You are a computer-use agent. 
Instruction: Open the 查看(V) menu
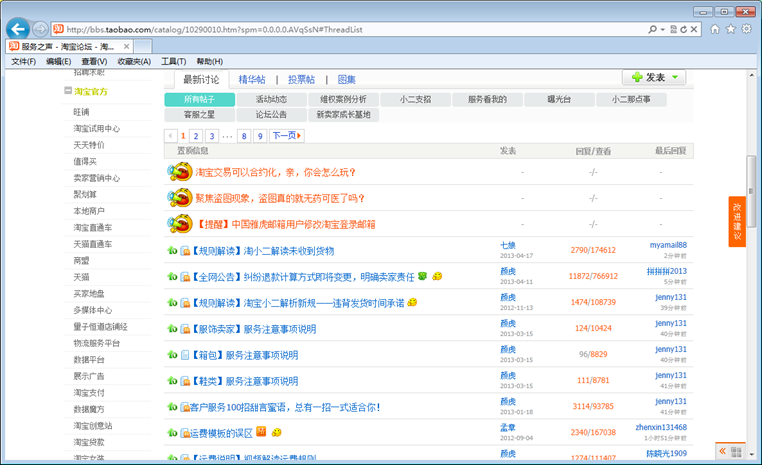click(94, 61)
